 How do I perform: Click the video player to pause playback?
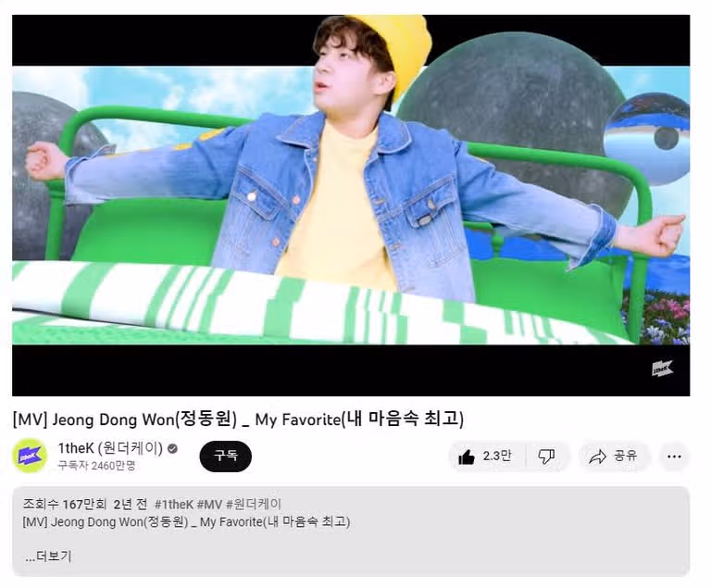pyautogui.click(x=351, y=206)
